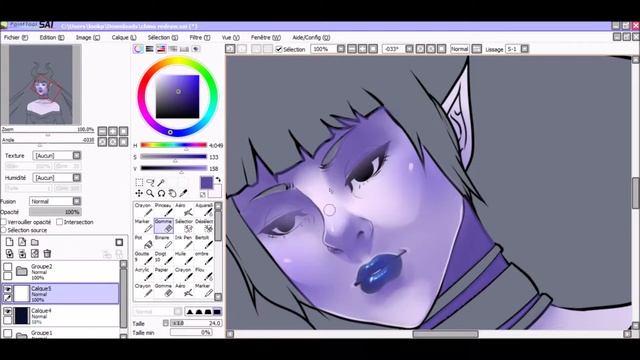Choose the Flou blur tool
This screenshot has width=640, height=360.
pos(204,274)
